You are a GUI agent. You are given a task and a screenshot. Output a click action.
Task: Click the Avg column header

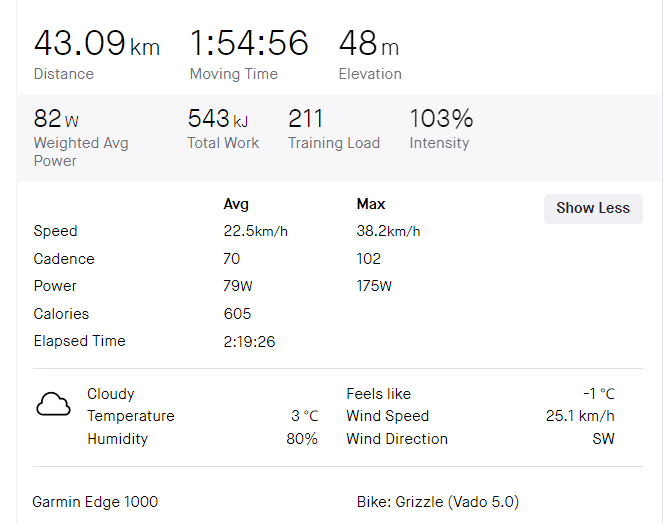pyautogui.click(x=236, y=204)
